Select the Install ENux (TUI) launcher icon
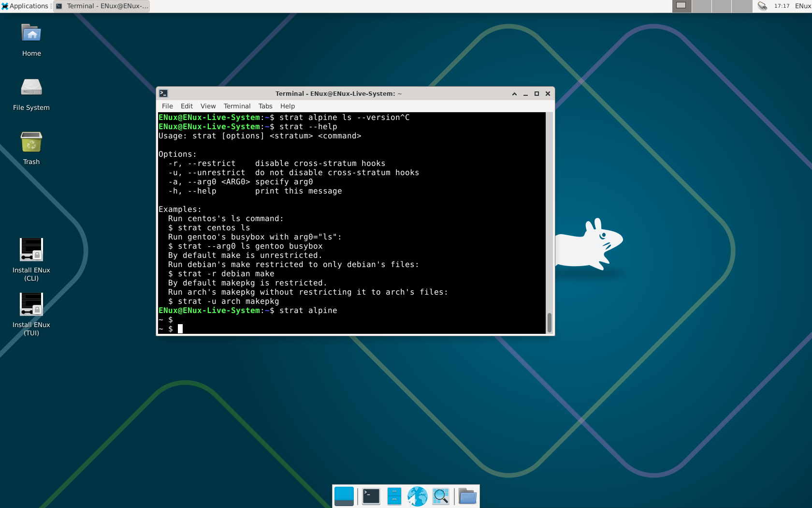This screenshot has height=508, width=812. point(31,304)
